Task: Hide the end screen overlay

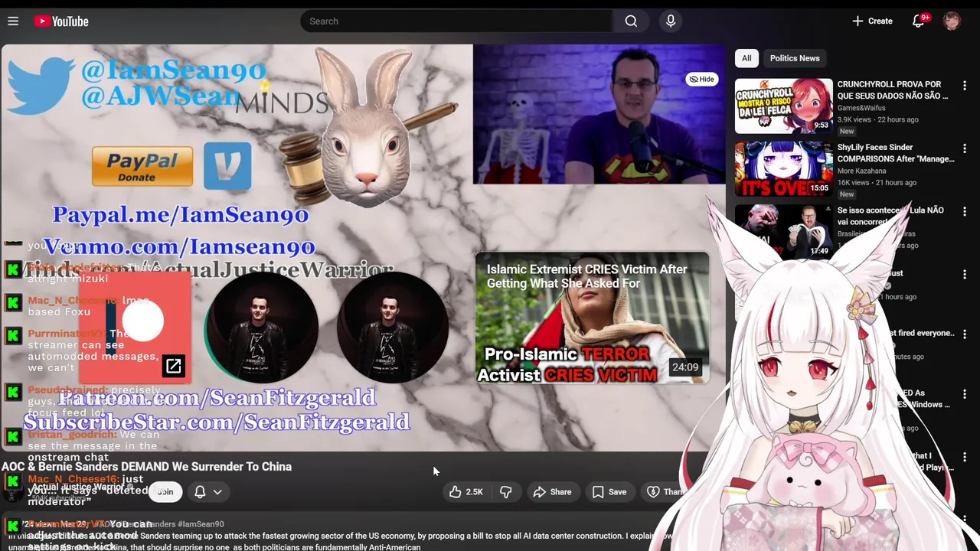Action: click(701, 79)
